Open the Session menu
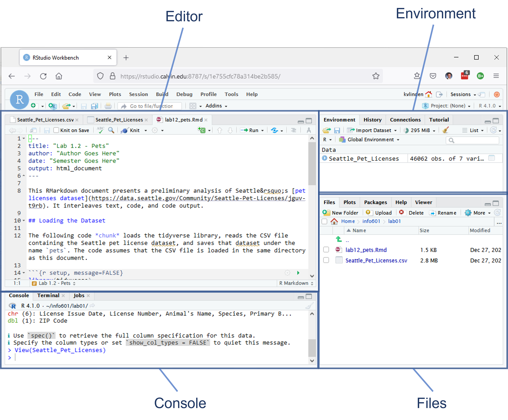Viewport: 508px width, 420px height. click(x=138, y=94)
